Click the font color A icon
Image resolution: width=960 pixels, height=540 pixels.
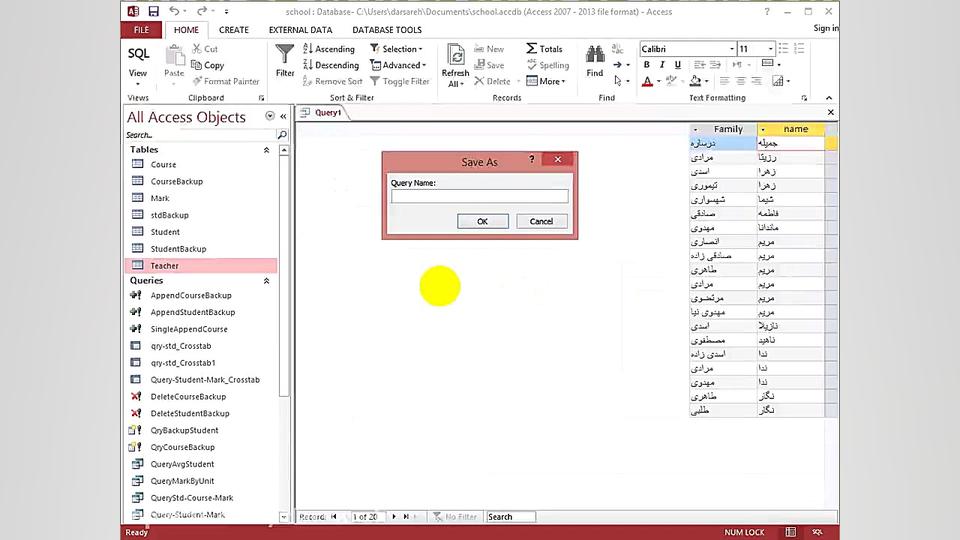(647, 81)
